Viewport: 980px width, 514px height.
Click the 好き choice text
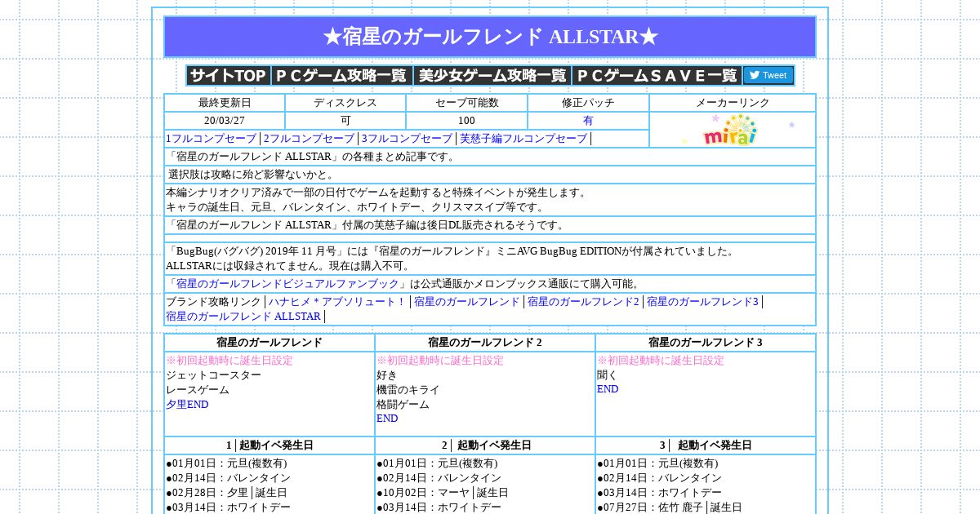[x=387, y=375]
